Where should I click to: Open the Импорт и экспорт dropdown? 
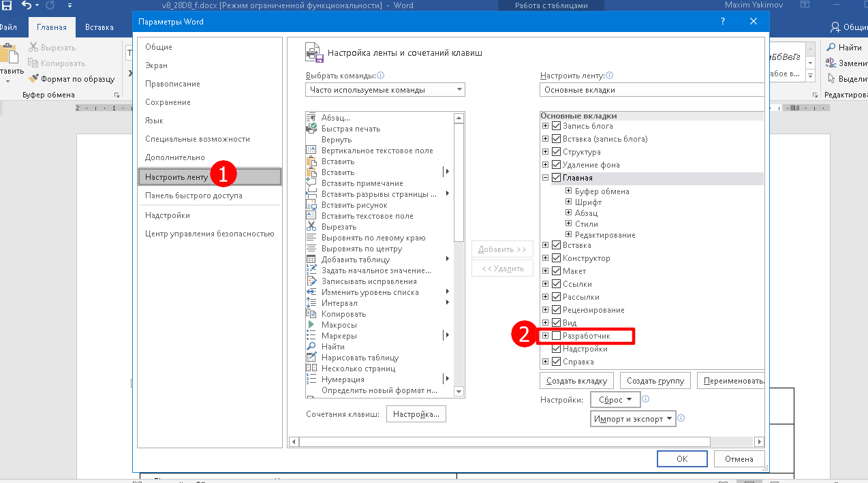point(633,419)
